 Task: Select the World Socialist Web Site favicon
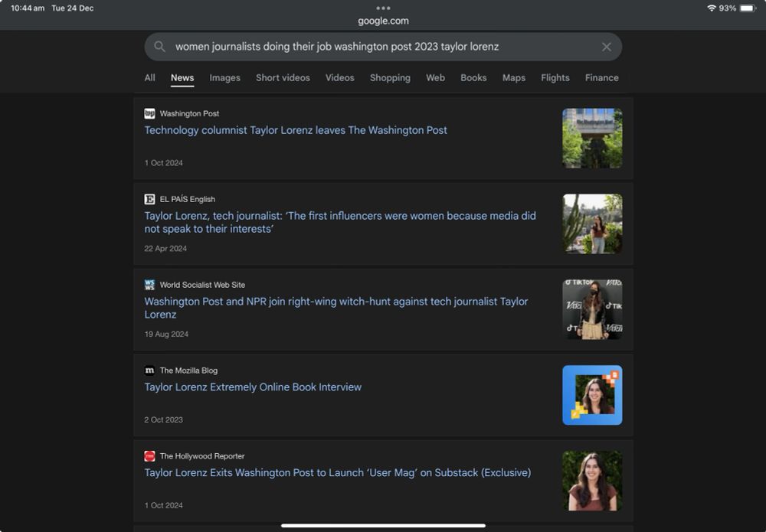[149, 284]
